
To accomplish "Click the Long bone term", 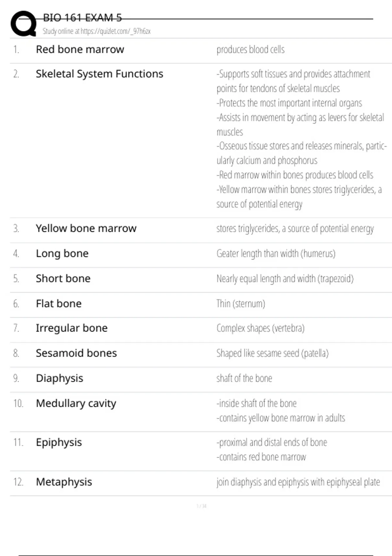I will pyautogui.click(x=62, y=253).
